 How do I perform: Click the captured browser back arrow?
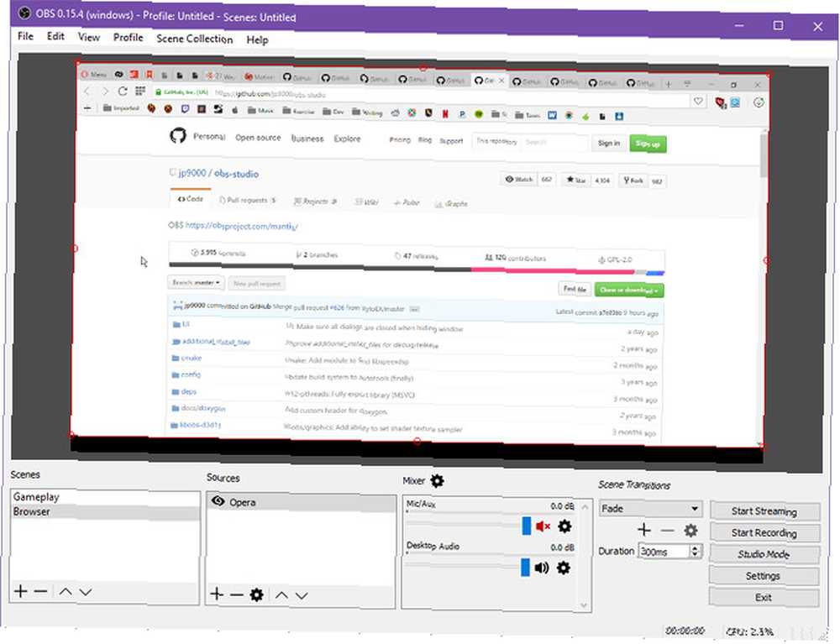87,91
